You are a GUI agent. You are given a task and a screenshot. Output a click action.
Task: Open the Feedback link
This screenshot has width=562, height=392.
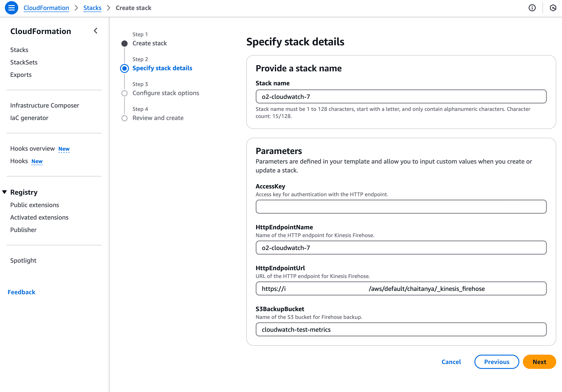pos(21,292)
